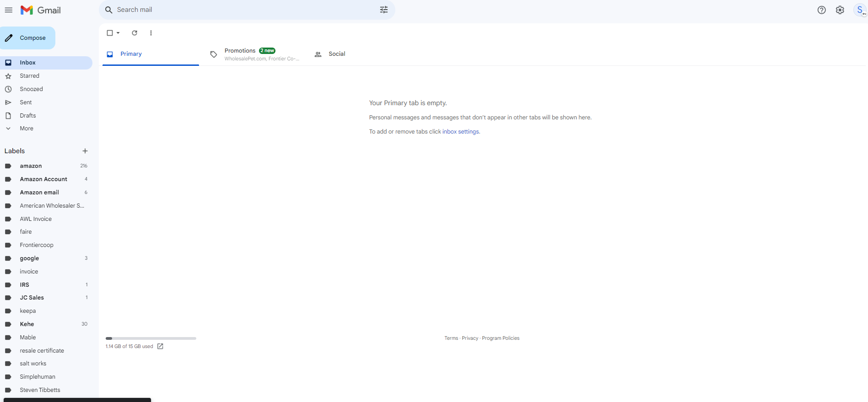Click the search magnifier icon
Viewport: 868px width, 402px height.
pos(109,10)
